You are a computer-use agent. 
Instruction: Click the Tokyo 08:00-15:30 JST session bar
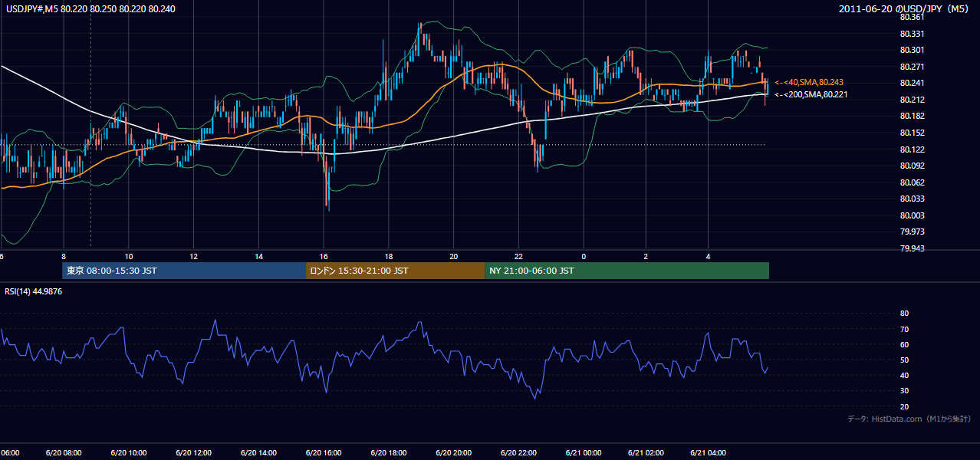[184, 271]
